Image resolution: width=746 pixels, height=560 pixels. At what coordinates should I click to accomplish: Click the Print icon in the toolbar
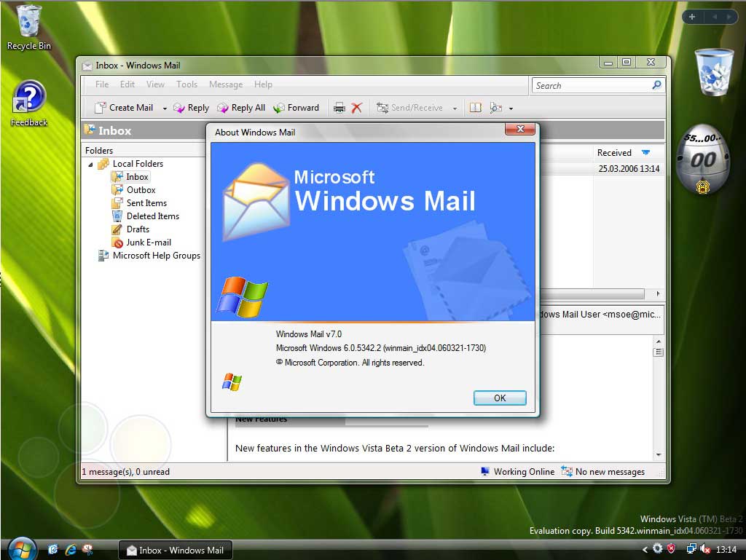339,108
